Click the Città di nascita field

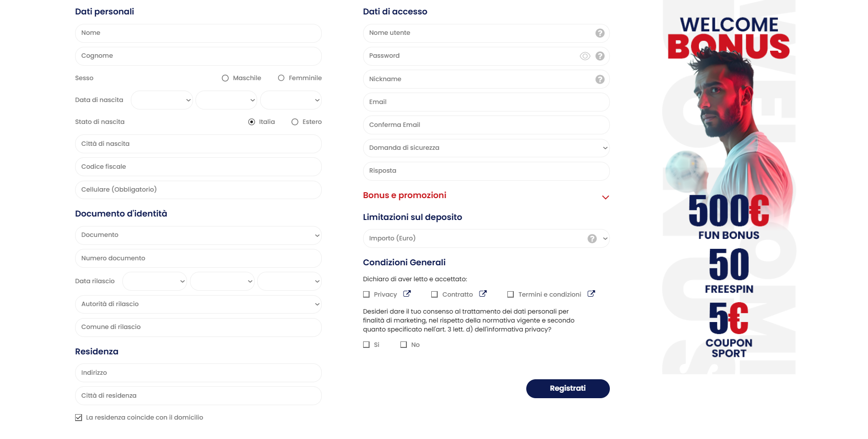coord(198,144)
